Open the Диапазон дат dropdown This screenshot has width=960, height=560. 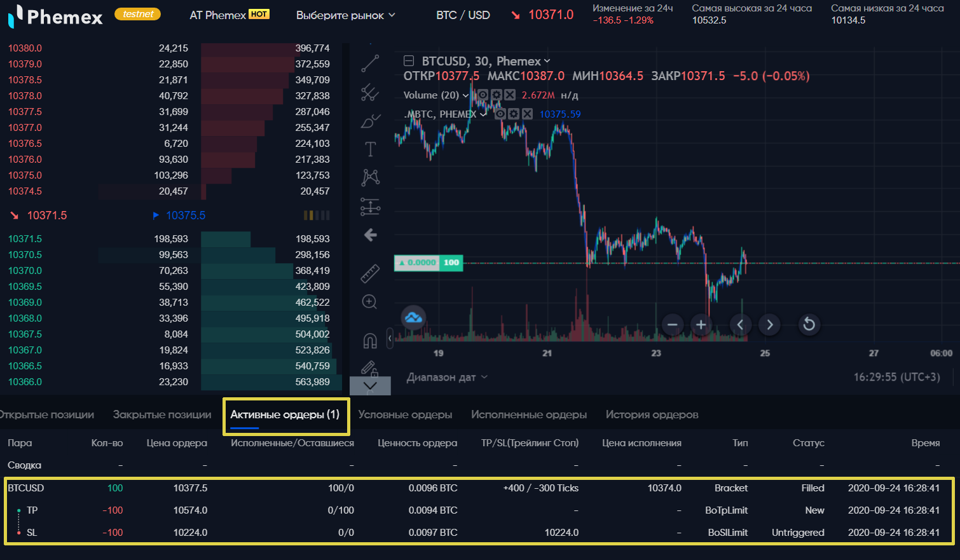click(447, 378)
